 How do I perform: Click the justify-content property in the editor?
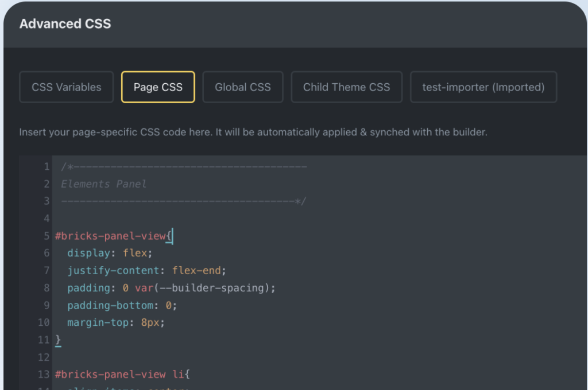tap(113, 270)
